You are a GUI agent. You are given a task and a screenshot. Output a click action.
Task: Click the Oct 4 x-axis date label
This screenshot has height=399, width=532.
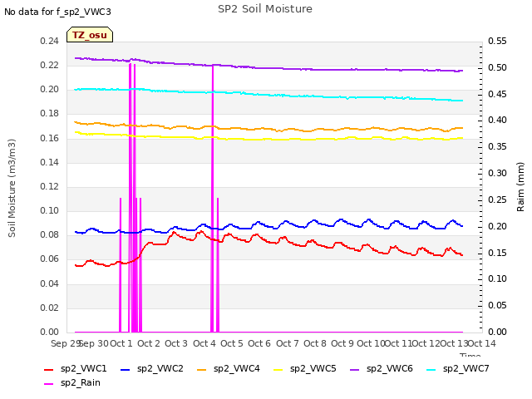point(204,343)
